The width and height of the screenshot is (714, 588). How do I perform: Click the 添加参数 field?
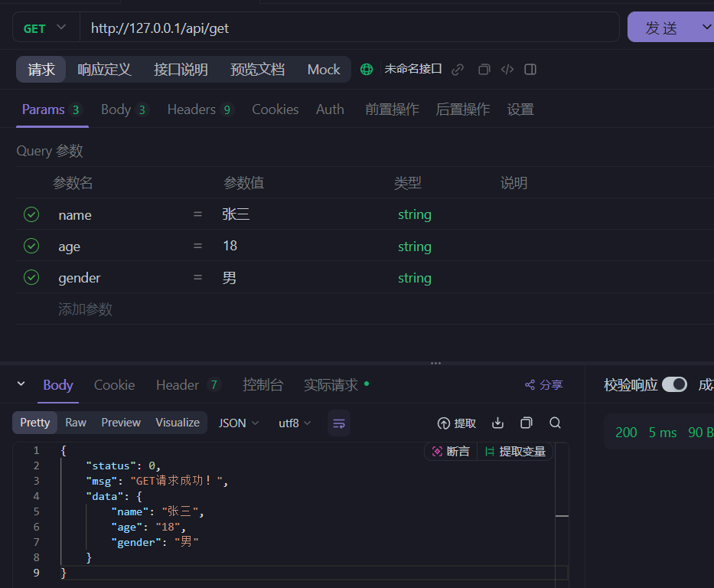(x=85, y=309)
